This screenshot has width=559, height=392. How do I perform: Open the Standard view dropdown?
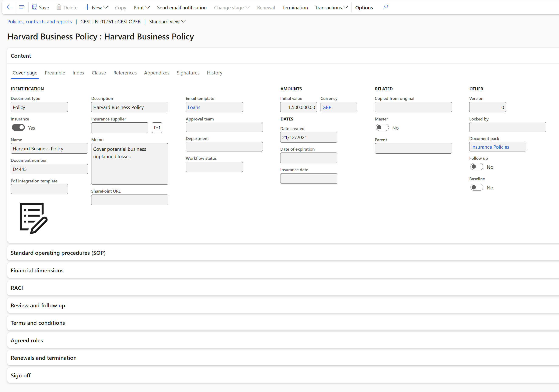167,22
